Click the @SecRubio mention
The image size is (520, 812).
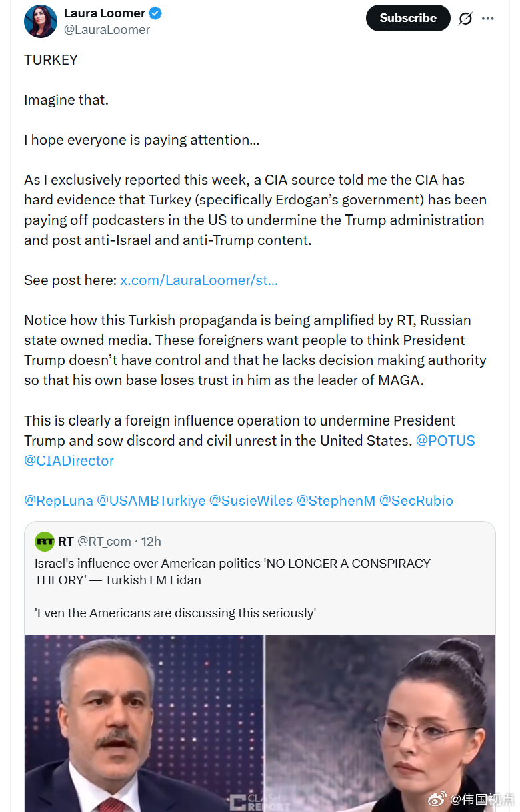tap(416, 501)
